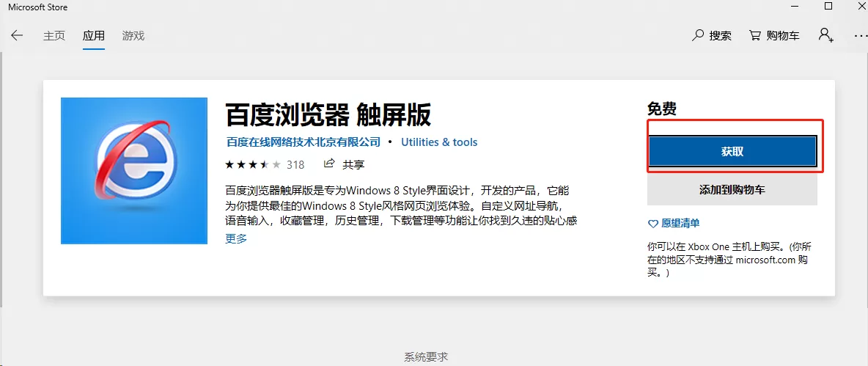868x366 pixels.
Task: Open the 百度在线网络技术北京有限公司 publisher link
Action: 304,142
